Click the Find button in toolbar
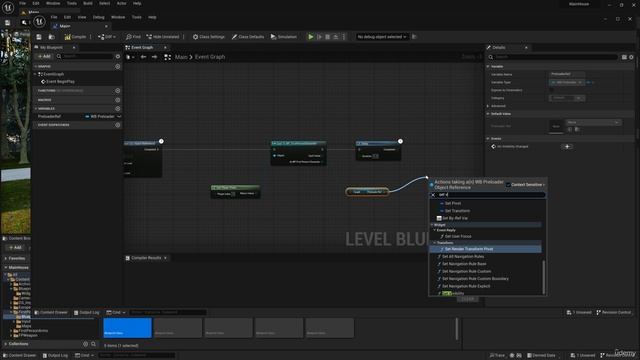640x360 pixels. 133,37
